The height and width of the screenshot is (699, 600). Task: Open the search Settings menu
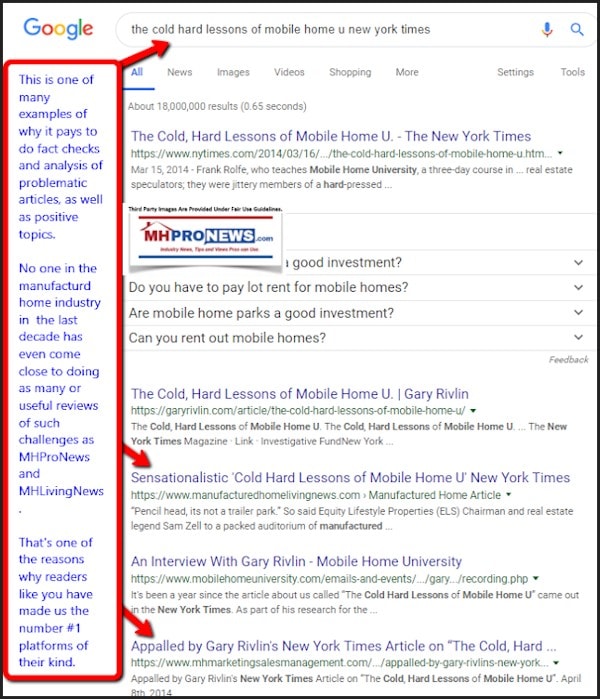[x=515, y=72]
